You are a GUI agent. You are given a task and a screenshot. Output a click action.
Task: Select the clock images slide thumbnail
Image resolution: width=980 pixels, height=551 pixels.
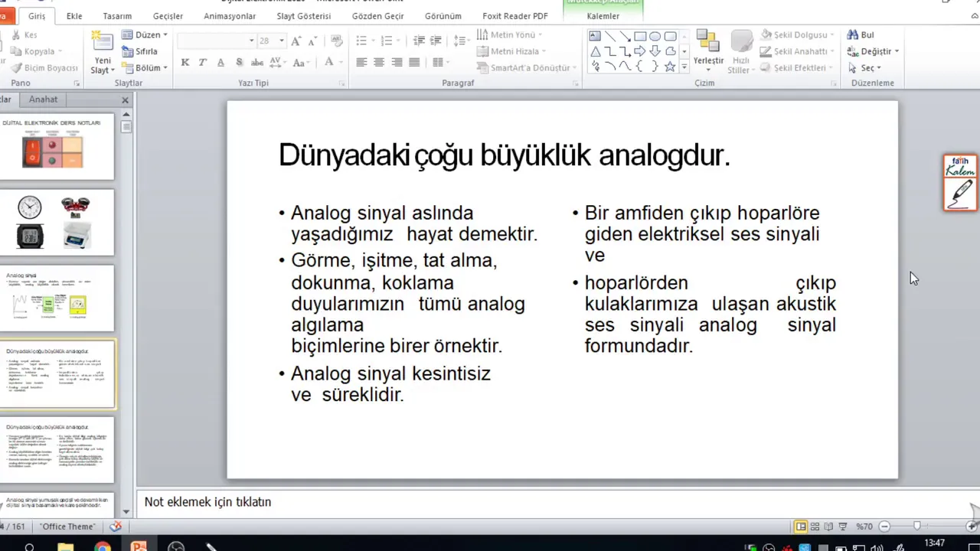[x=57, y=222]
